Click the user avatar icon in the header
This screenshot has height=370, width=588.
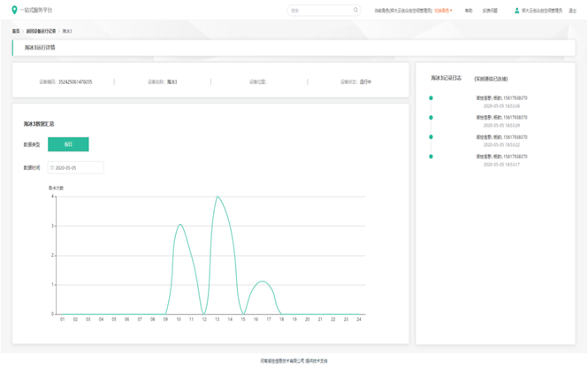517,11
